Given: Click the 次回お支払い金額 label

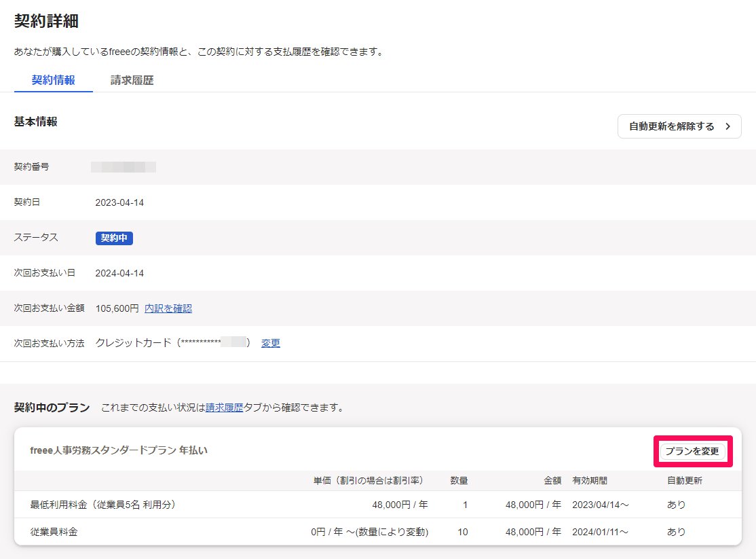Looking at the screenshot, I should [49, 308].
